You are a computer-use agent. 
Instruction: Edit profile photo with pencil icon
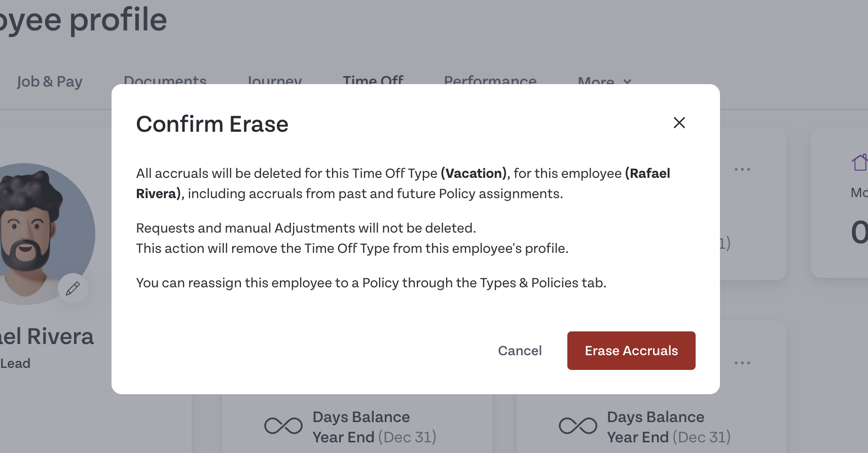(73, 288)
